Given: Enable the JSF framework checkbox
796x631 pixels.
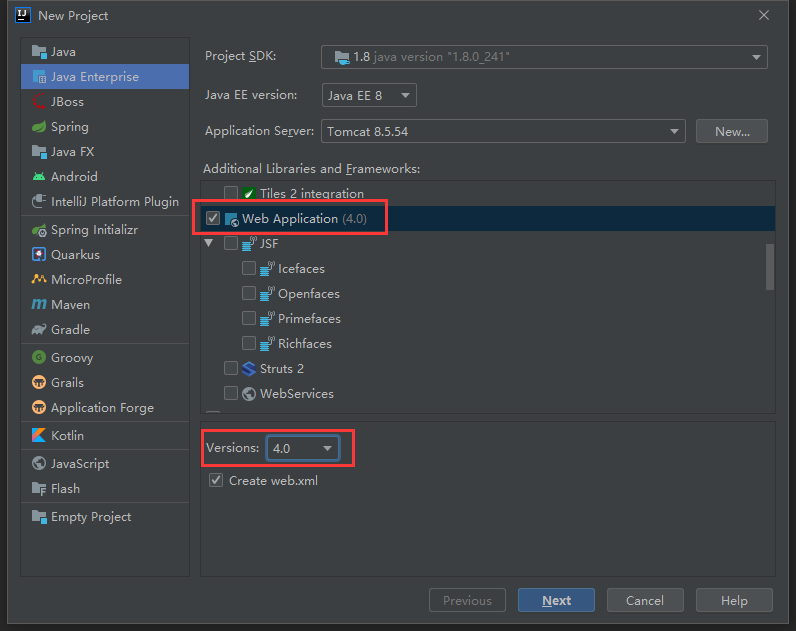Looking at the screenshot, I should [231, 243].
